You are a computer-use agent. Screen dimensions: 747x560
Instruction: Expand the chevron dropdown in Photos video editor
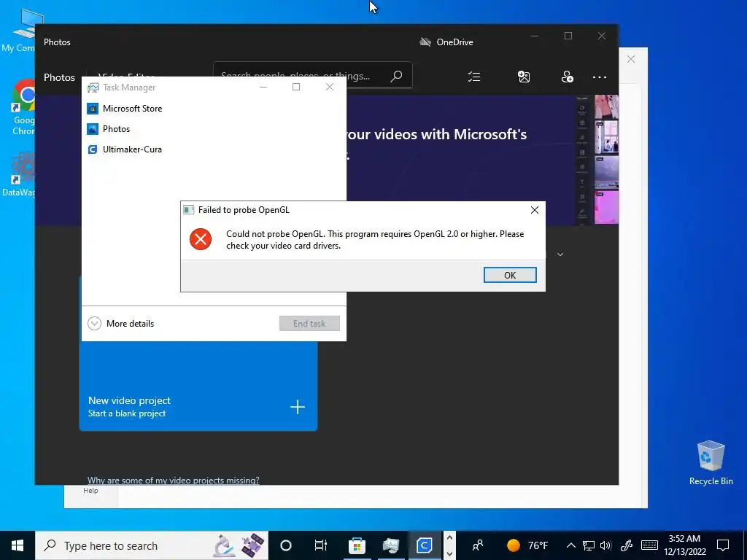pos(560,254)
